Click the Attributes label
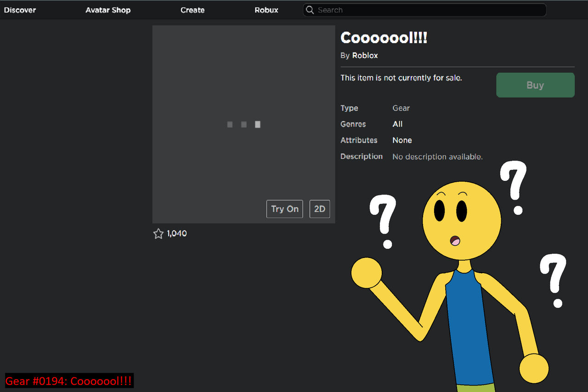Viewport: 588px width, 392px height. coord(359,140)
